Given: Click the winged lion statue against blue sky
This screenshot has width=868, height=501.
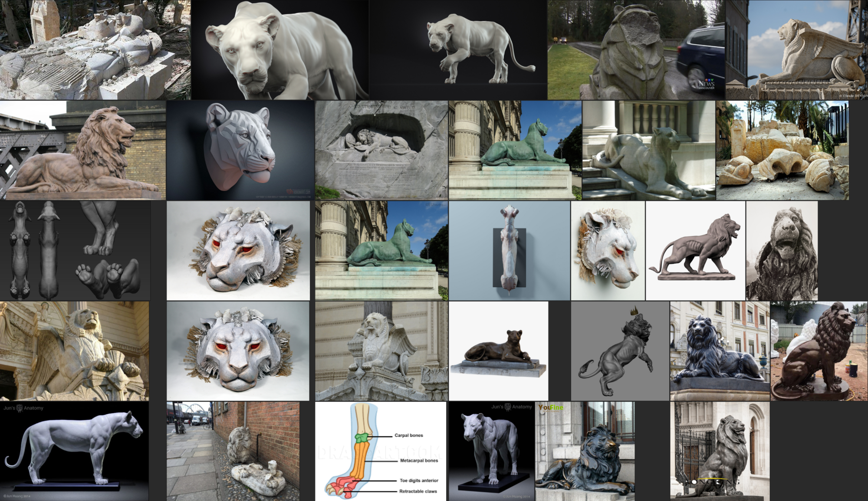Looking at the screenshot, I should click(796, 50).
